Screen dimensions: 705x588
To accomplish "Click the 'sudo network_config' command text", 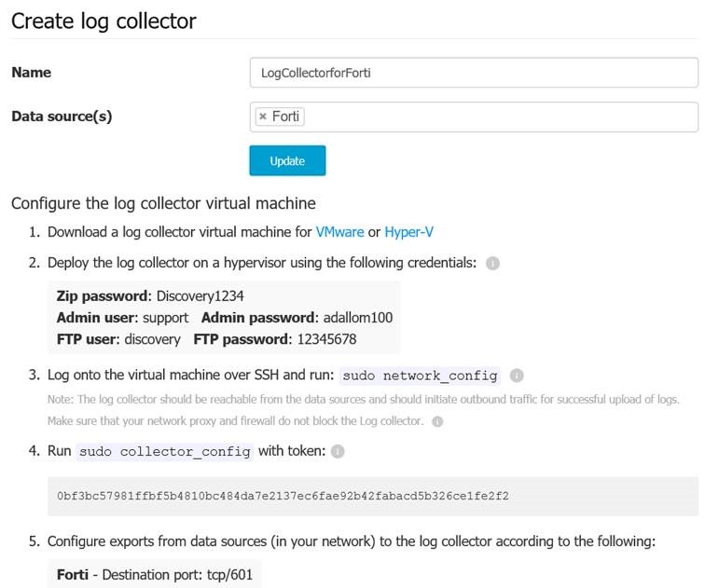I will click(x=420, y=376).
